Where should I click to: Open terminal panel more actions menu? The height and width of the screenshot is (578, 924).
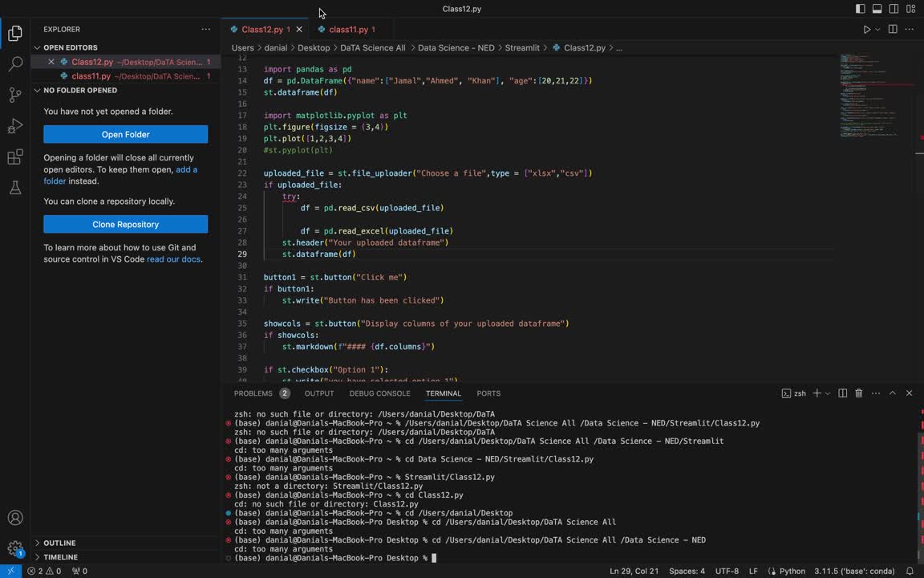(876, 393)
